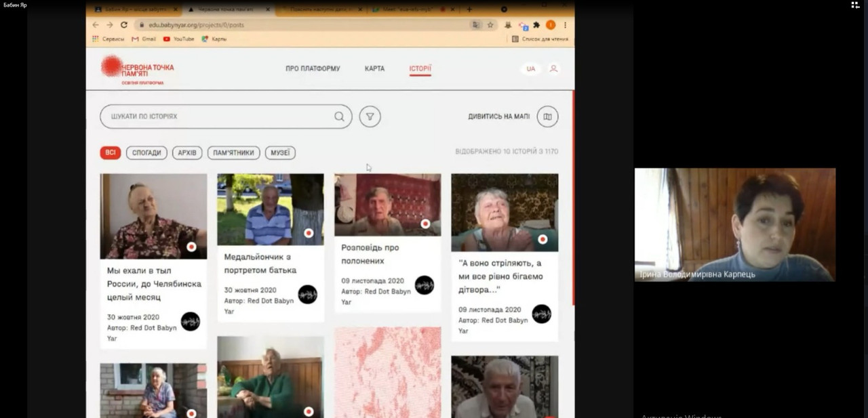Click author avatar on 'Розповідь про полонених' card
Viewport: 868px width, 418px height.
point(425,285)
